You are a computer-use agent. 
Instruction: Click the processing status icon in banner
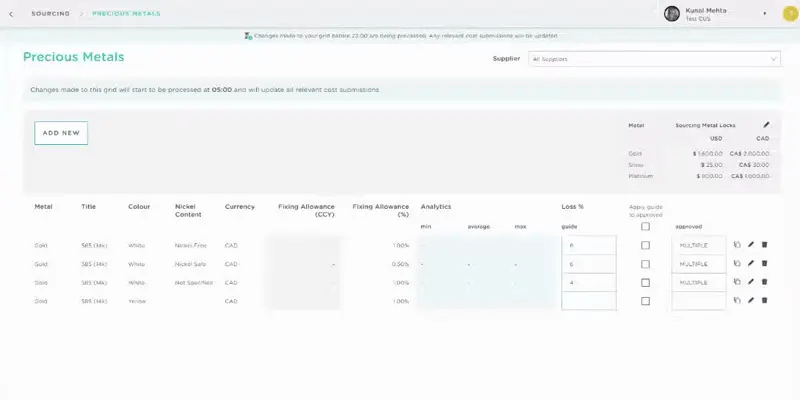[x=248, y=36]
